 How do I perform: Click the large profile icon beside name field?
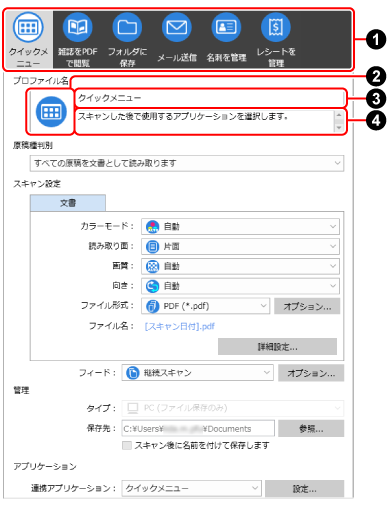pos(51,112)
